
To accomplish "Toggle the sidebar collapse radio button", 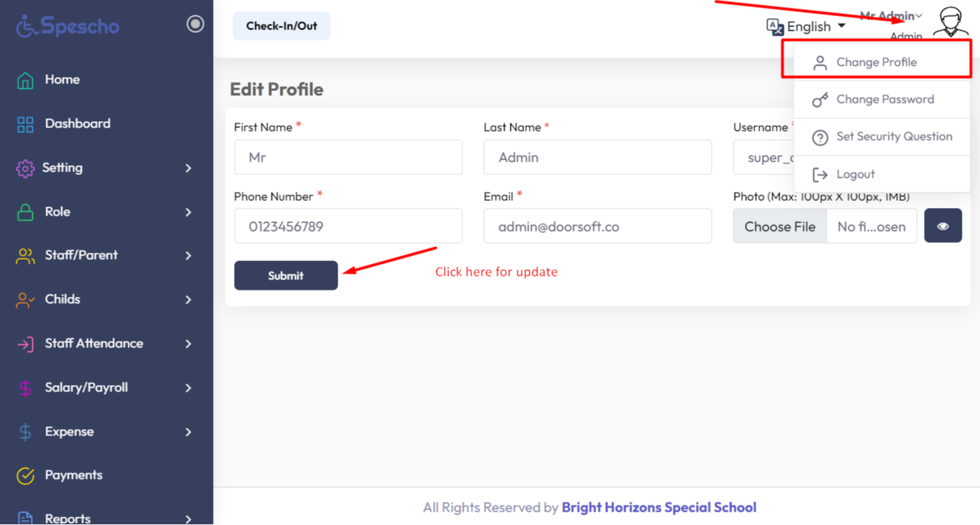I will [195, 24].
